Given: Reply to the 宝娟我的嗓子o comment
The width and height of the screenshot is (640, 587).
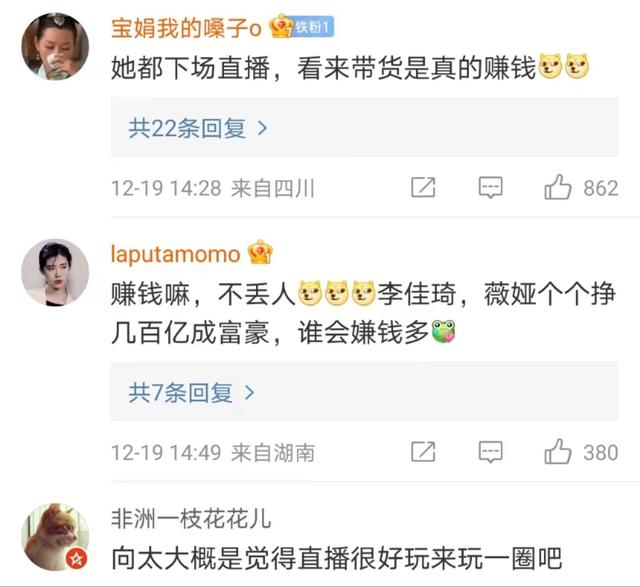Looking at the screenshot, I should tap(490, 188).
